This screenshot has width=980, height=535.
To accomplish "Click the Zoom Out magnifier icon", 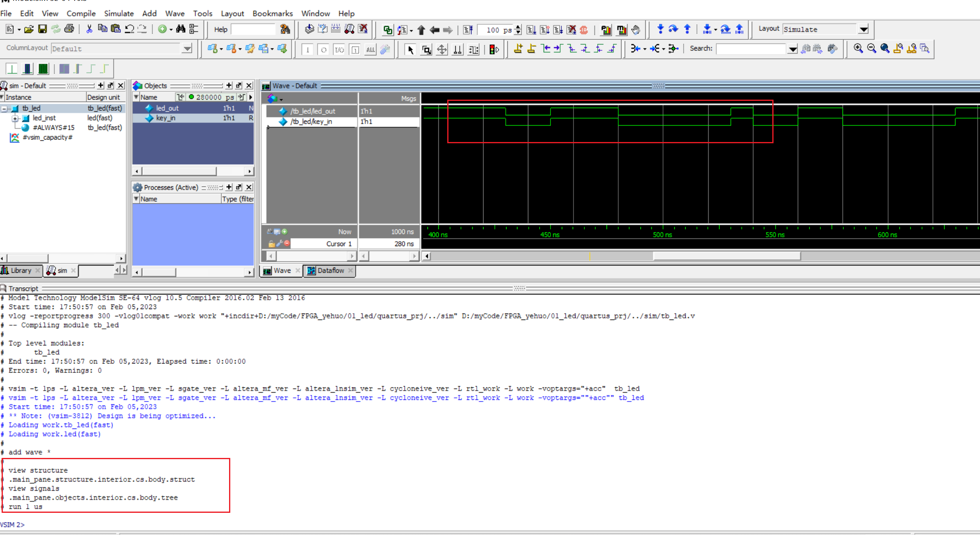I will 872,49.
